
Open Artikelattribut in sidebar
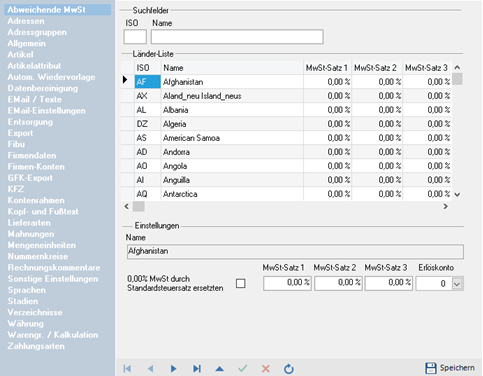(x=34, y=66)
